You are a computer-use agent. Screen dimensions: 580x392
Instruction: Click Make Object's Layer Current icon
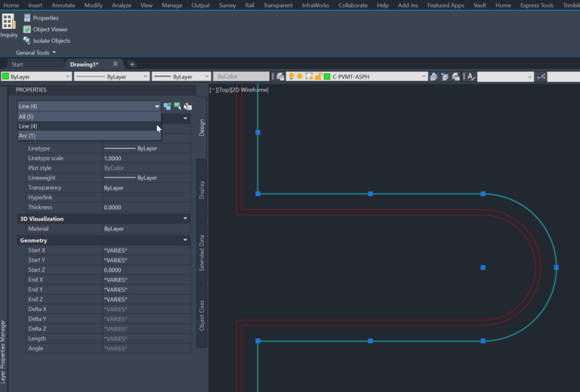click(433, 76)
